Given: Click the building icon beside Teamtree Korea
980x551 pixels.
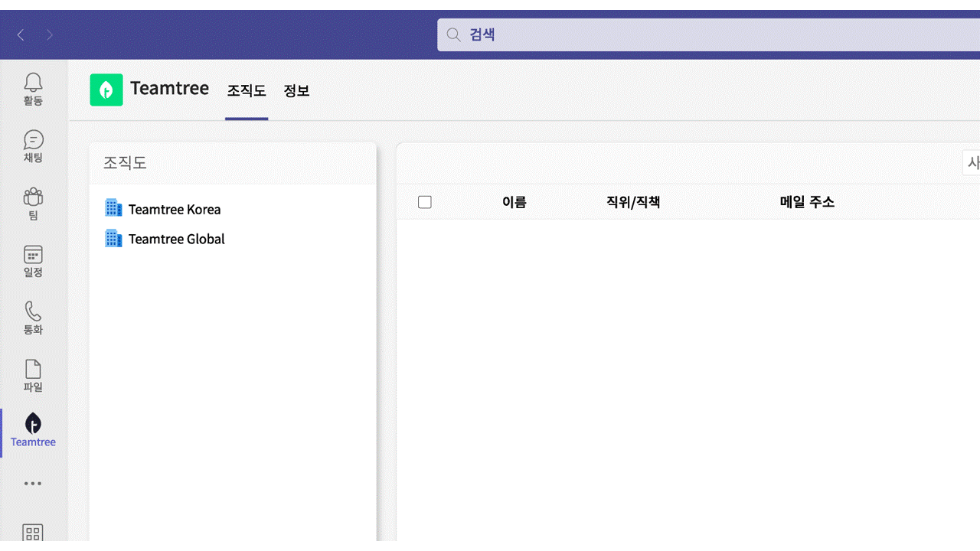Looking at the screenshot, I should pos(113,208).
